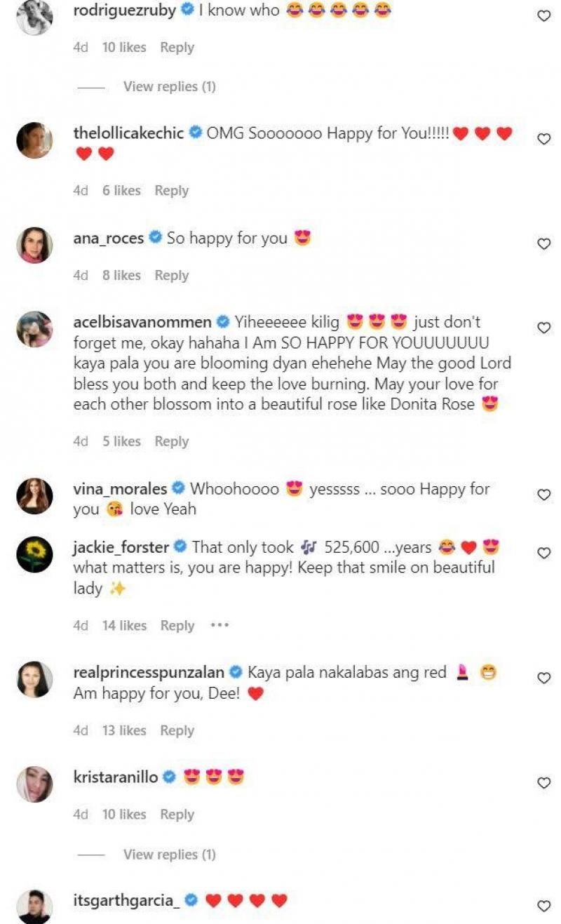Like ana_roces' comment via the heart icon

pyautogui.click(x=543, y=243)
